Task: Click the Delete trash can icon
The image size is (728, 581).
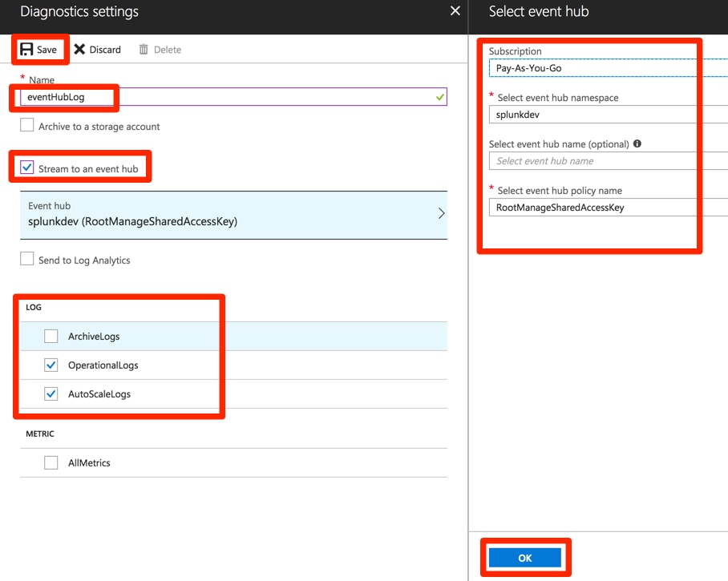Action: click(144, 49)
